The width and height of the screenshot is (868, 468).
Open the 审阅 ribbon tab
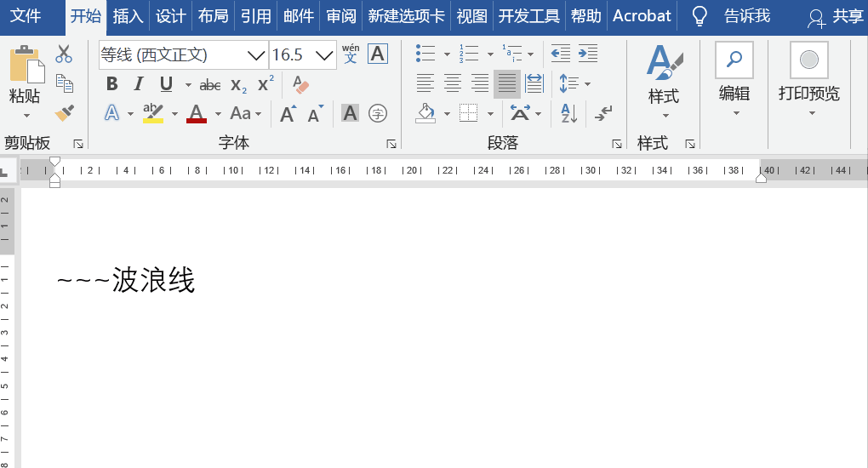pyautogui.click(x=341, y=15)
